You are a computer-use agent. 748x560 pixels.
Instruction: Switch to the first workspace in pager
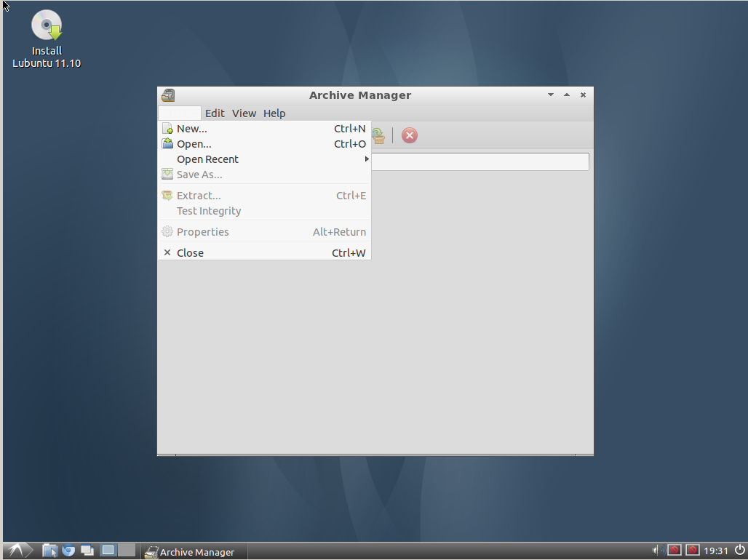108,551
